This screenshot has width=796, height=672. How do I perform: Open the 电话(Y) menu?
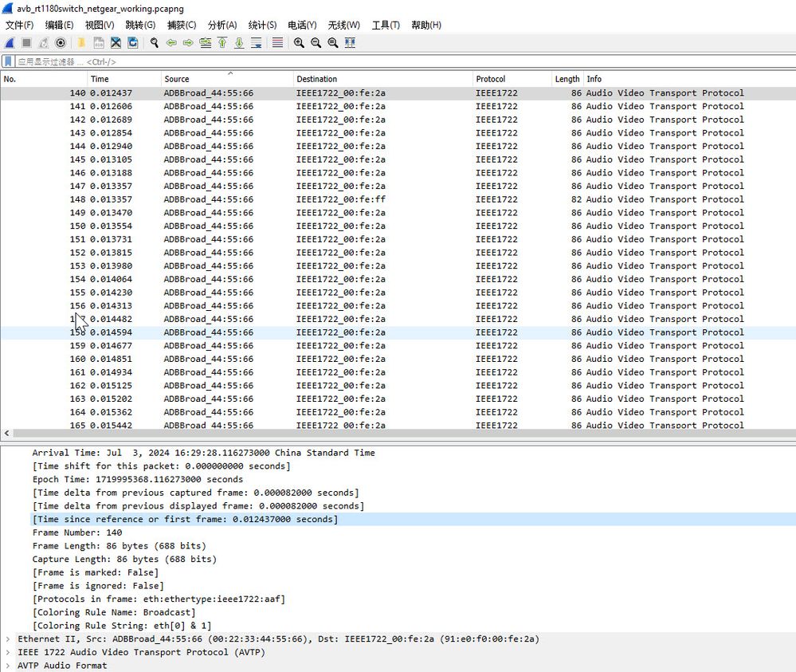[302, 25]
